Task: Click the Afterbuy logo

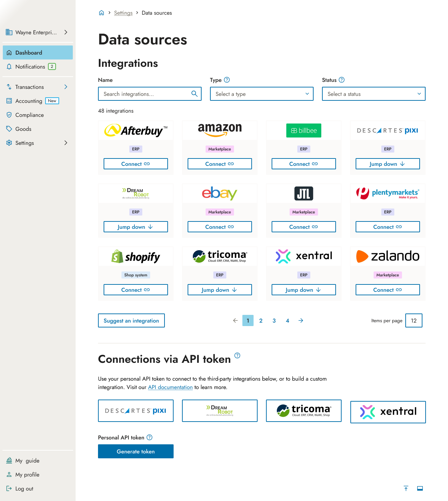Action: 136,130
